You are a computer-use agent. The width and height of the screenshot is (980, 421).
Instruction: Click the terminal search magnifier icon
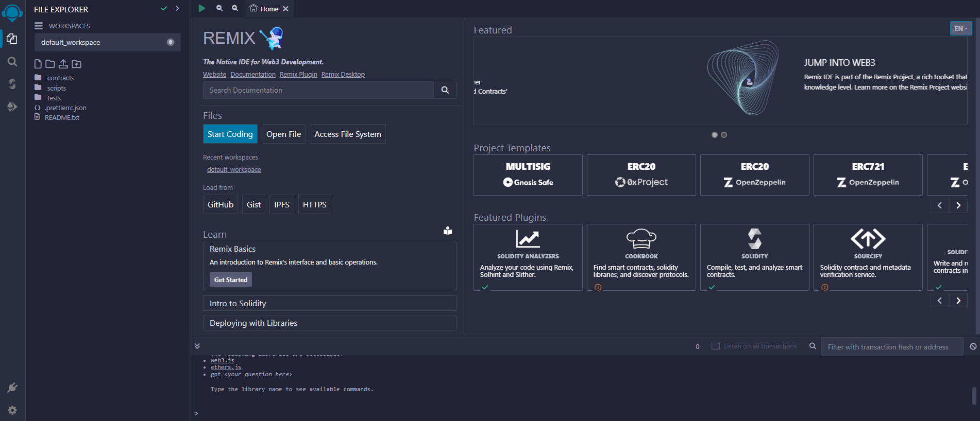(813, 346)
